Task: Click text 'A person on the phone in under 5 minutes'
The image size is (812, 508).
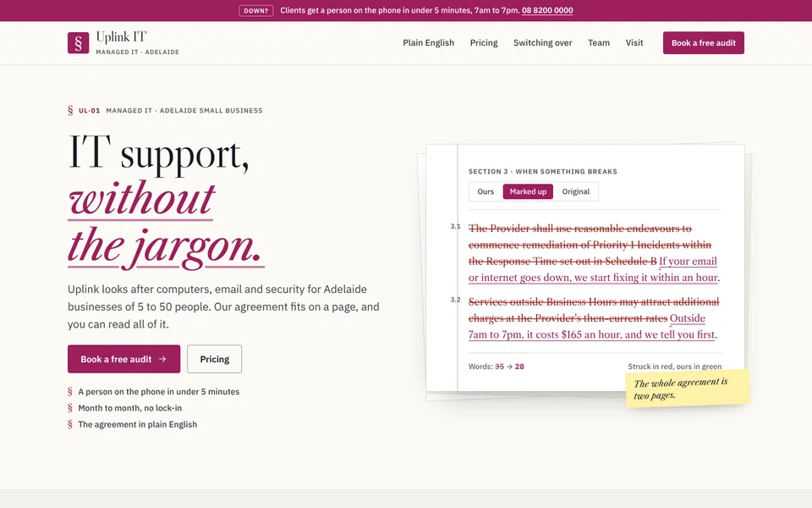Action: [158, 392]
